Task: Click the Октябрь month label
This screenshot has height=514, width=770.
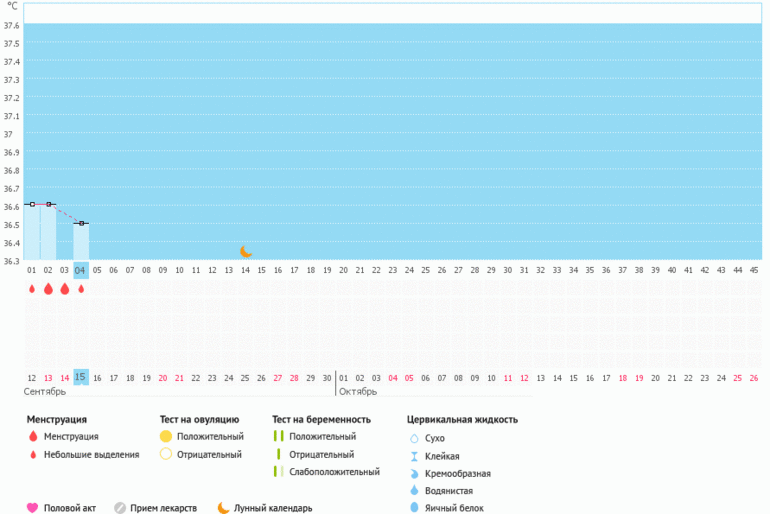Action: pyautogui.click(x=357, y=391)
